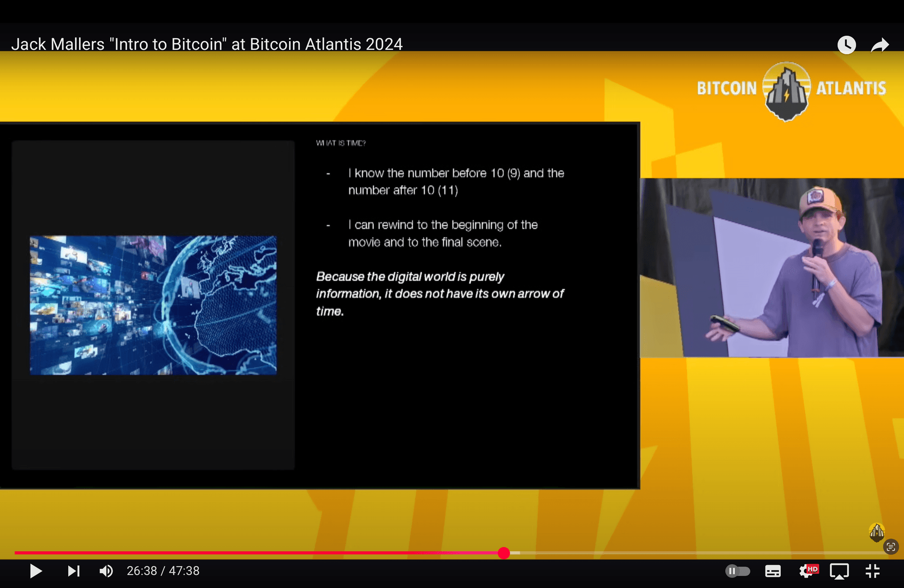Image resolution: width=904 pixels, height=588 pixels.
Task: Toggle subtitles/closed captions
Action: coord(773,571)
